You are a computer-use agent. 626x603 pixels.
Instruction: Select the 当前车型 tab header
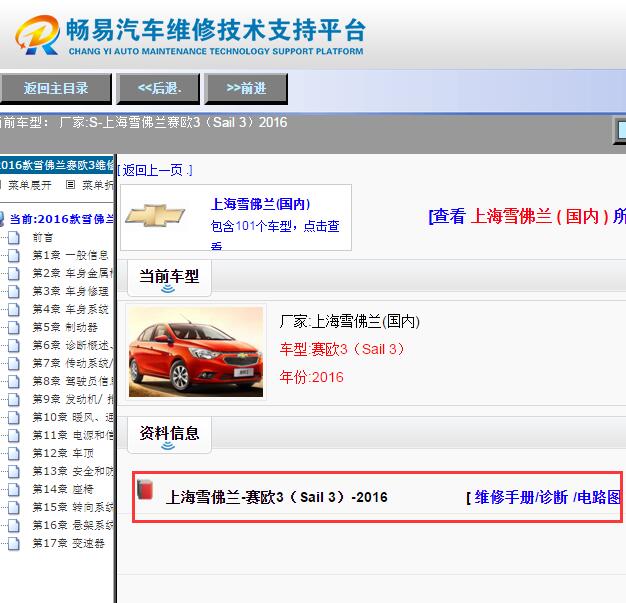coord(169,277)
